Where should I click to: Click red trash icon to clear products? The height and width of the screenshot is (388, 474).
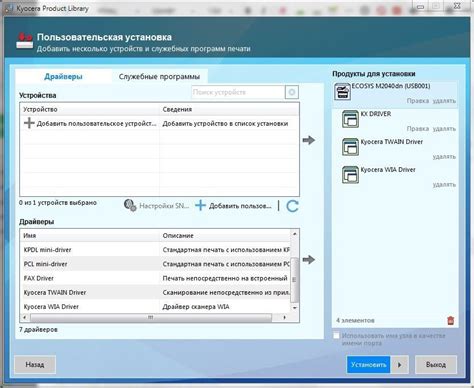(x=450, y=320)
